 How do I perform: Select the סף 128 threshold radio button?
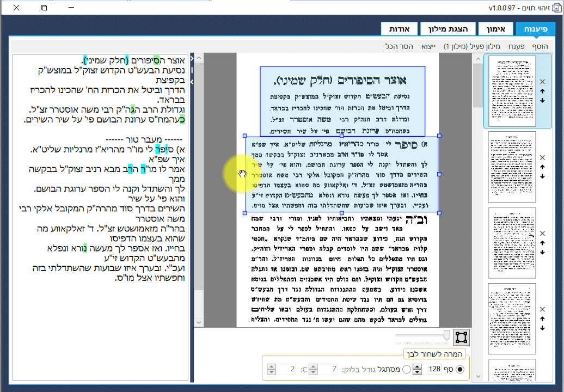pos(459,369)
